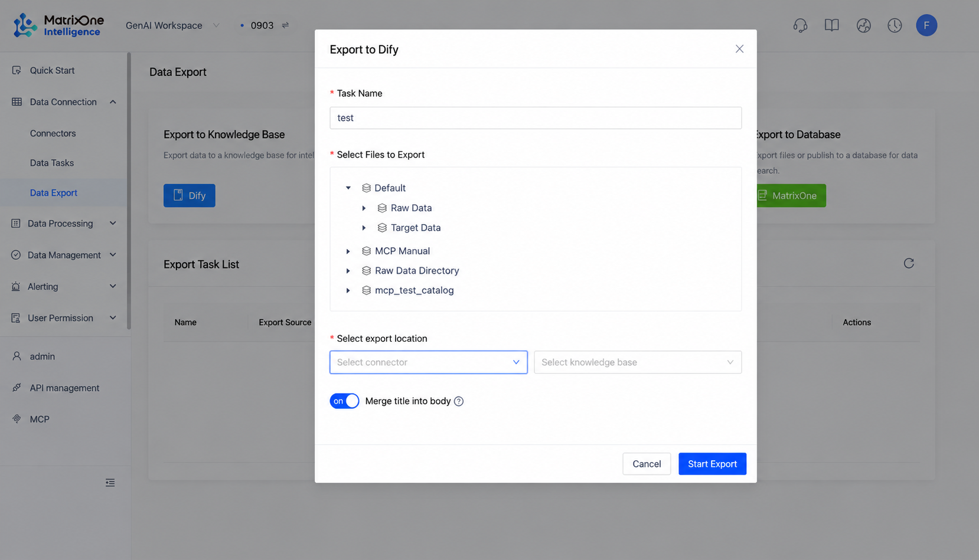Image resolution: width=979 pixels, height=560 pixels.
Task: Click the Actions column header
Action: (857, 322)
